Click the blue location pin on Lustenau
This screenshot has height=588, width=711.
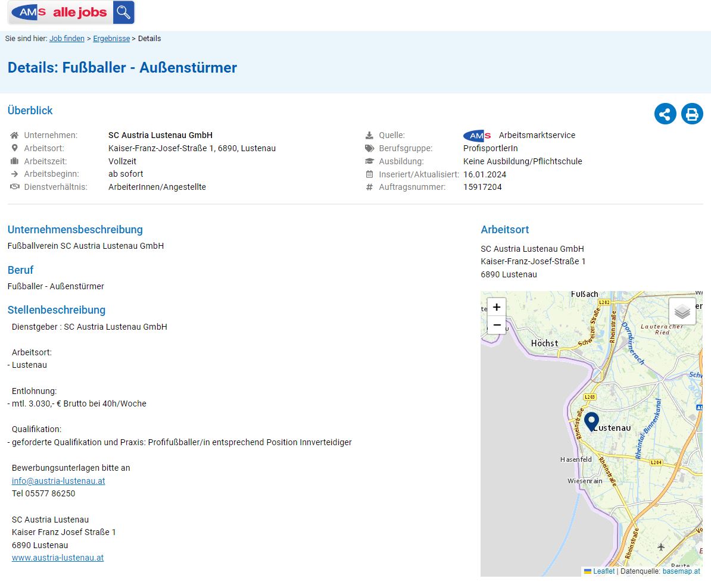tap(591, 421)
